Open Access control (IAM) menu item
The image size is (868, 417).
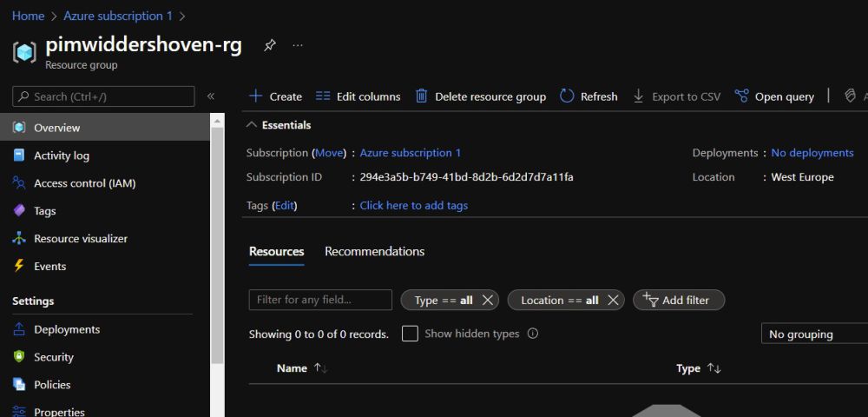[x=105, y=182]
